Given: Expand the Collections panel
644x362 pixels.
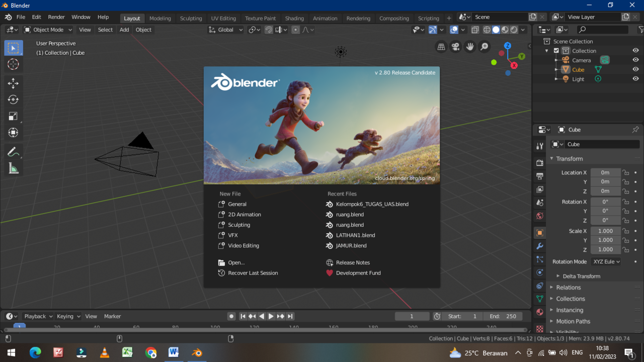Looking at the screenshot, I should [571, 299].
